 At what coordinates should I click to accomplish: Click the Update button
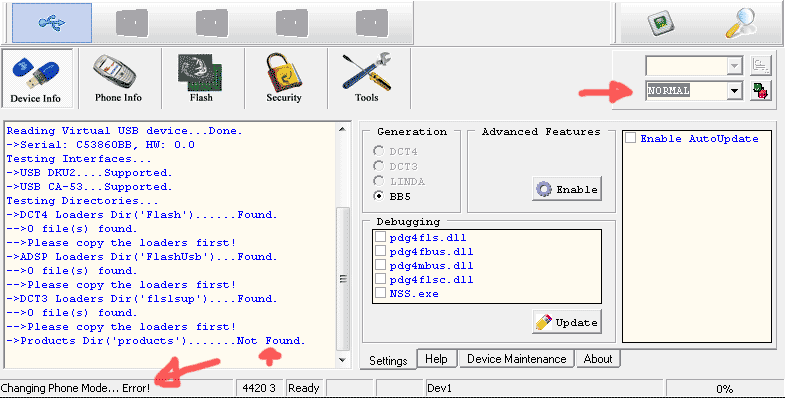[x=567, y=322]
